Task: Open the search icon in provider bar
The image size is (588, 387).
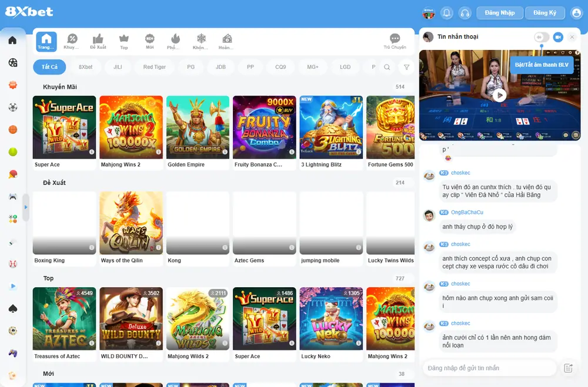Action: (387, 67)
